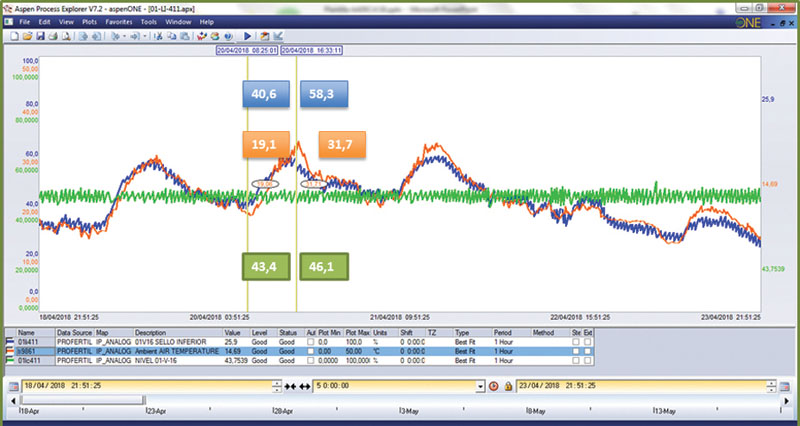Select the 01V16 SELLO INFERIOR description cell
Image resolution: width=800 pixels, height=426 pixels.
coord(178,342)
